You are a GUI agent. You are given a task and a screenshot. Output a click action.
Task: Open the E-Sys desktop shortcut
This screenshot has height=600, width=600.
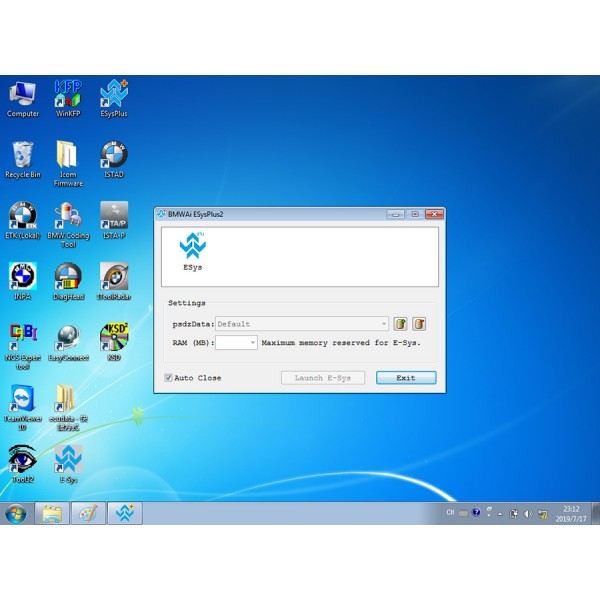tap(68, 464)
